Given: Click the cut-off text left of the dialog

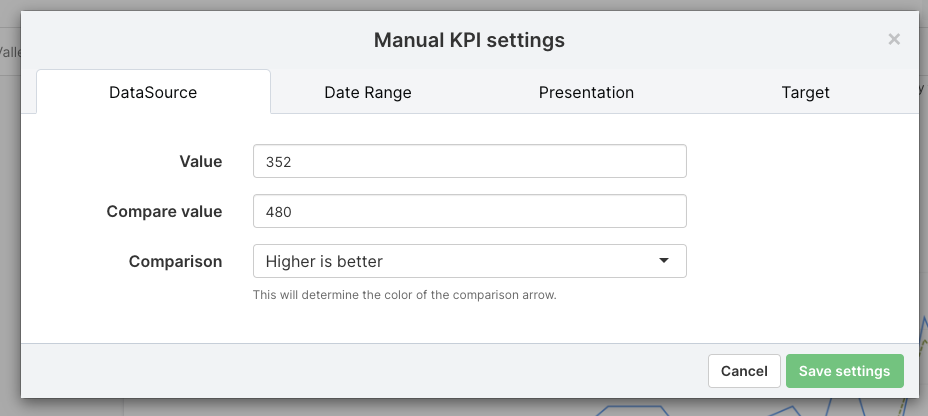Looking at the screenshot, I should tap(8, 52).
